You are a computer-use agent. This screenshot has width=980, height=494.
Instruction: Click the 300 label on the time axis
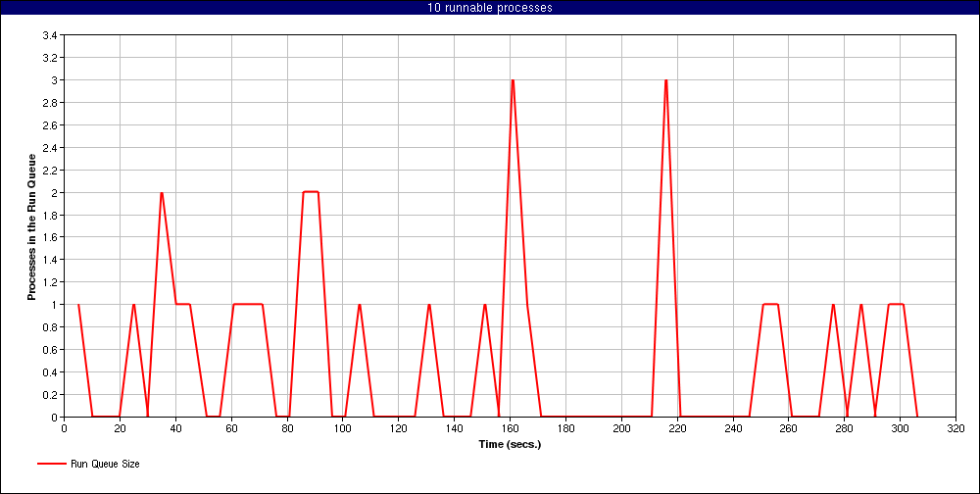(x=900, y=428)
